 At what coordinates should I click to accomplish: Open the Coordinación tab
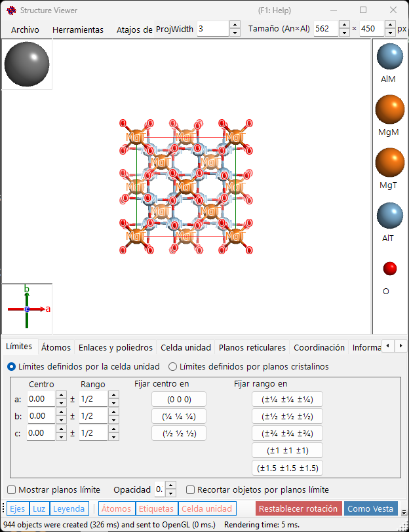click(319, 347)
